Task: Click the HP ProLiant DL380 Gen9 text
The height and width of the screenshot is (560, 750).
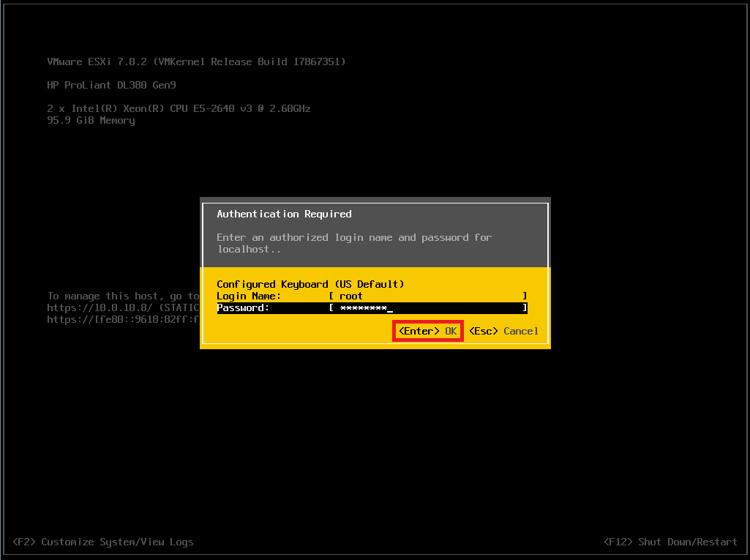Action: 111,85
